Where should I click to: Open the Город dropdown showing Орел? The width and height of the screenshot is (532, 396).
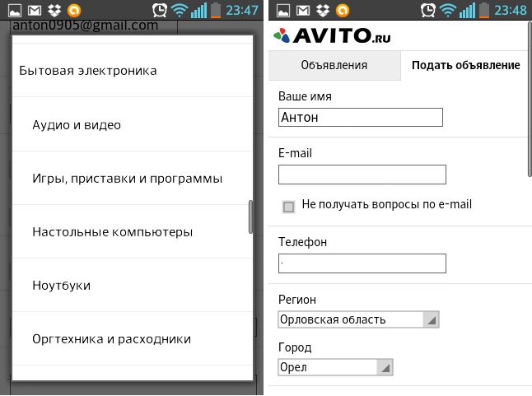335,367
